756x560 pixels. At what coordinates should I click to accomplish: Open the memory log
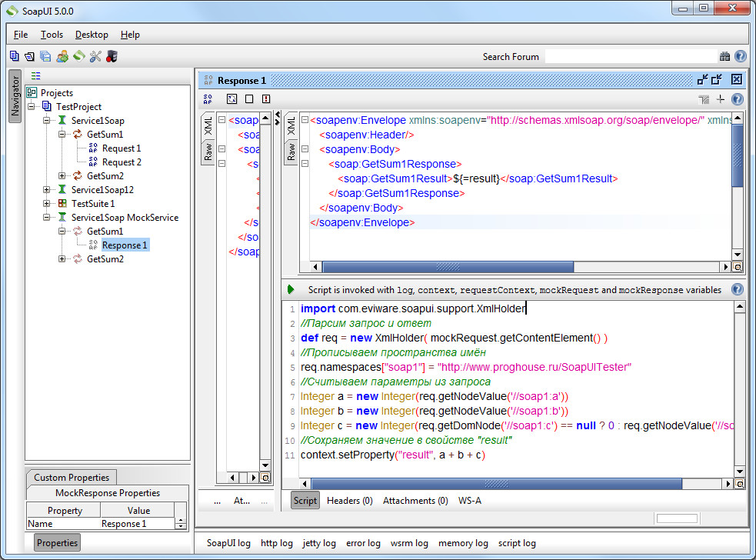(463, 543)
